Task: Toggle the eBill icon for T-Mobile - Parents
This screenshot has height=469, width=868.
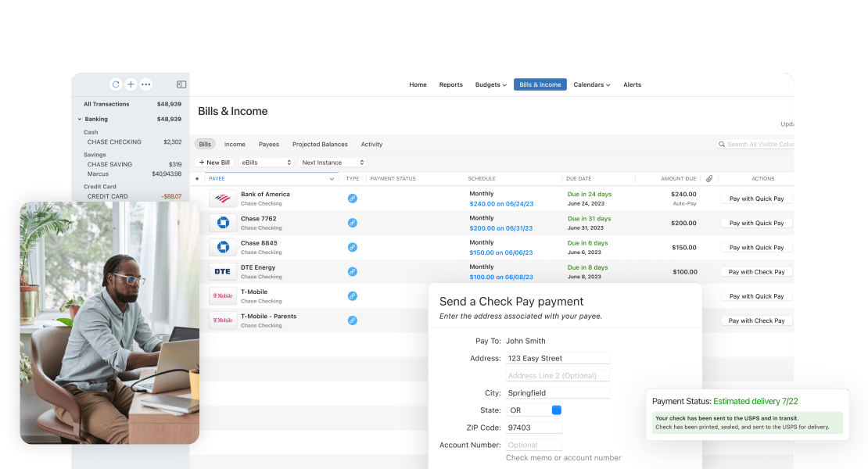Action: tap(353, 320)
